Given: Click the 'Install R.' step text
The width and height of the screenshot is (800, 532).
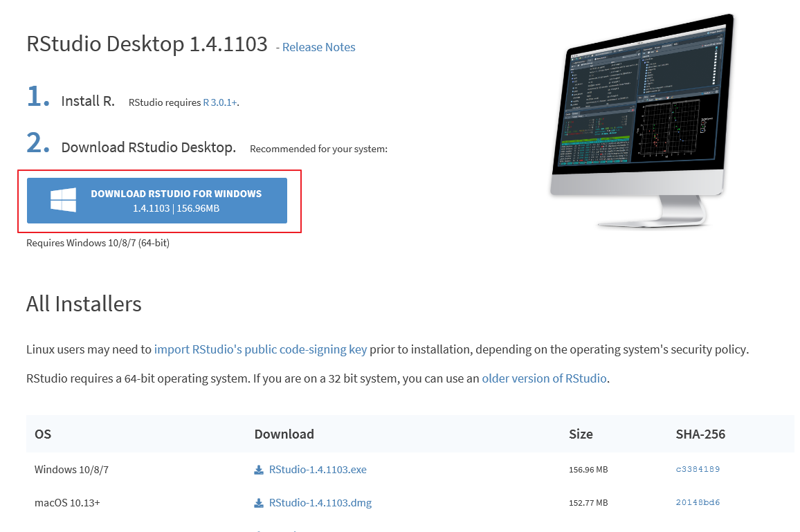Looking at the screenshot, I should pyautogui.click(x=88, y=101).
